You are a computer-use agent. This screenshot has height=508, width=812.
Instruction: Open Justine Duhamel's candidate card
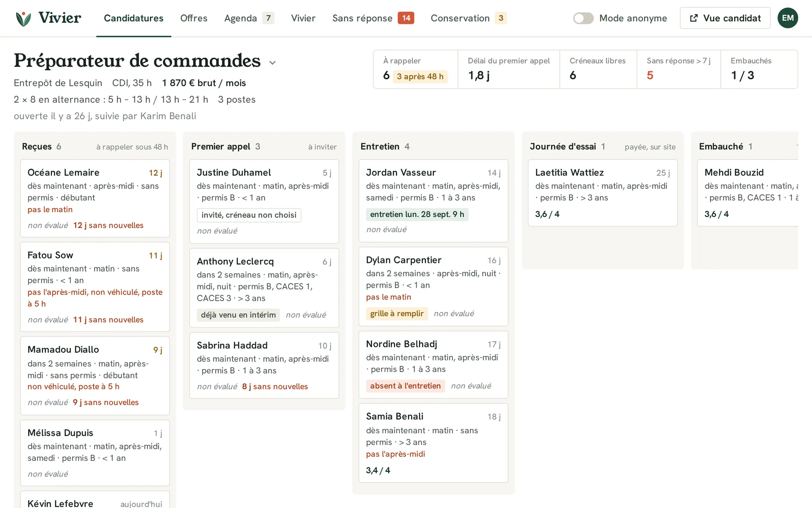pos(264,202)
